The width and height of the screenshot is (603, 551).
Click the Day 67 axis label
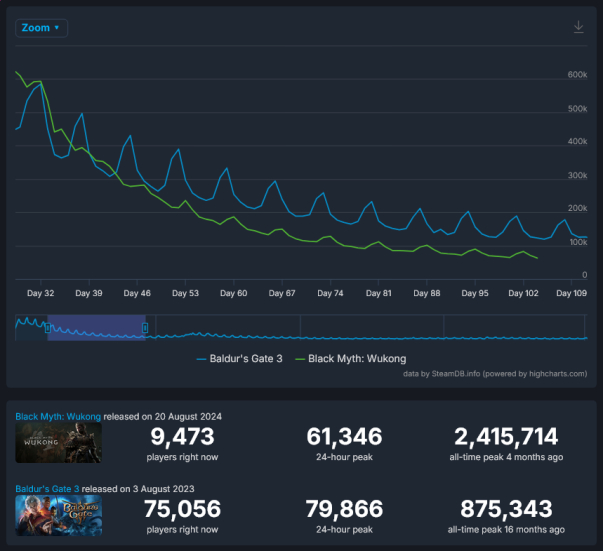point(282,293)
